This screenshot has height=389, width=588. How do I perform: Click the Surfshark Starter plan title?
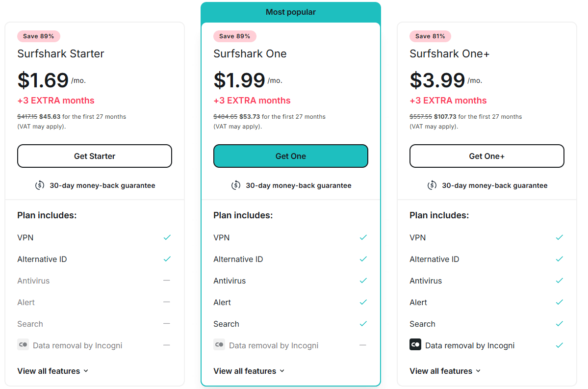pos(61,53)
